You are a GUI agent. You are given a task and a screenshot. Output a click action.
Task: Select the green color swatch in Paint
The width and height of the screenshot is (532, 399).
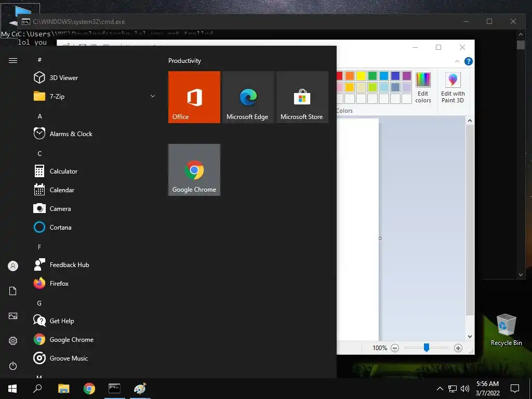tap(372, 76)
